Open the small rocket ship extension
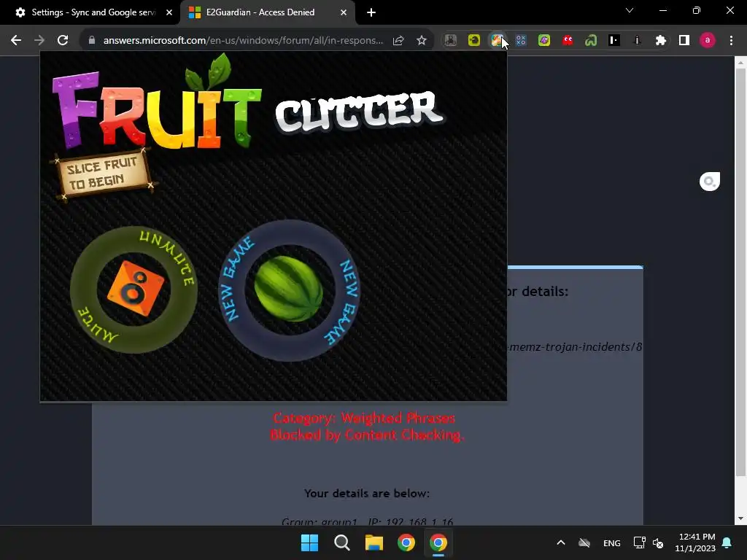The height and width of the screenshot is (560, 747). [x=637, y=41]
